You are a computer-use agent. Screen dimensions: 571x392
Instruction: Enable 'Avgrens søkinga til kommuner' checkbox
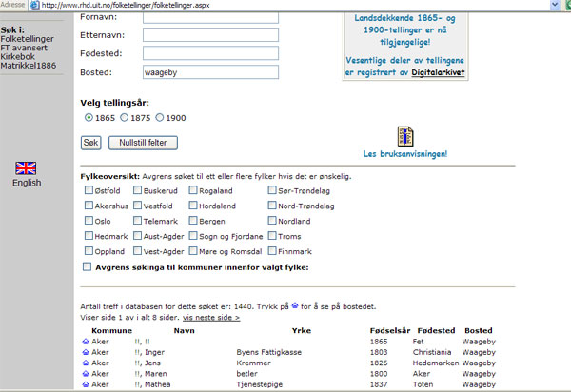(x=87, y=266)
